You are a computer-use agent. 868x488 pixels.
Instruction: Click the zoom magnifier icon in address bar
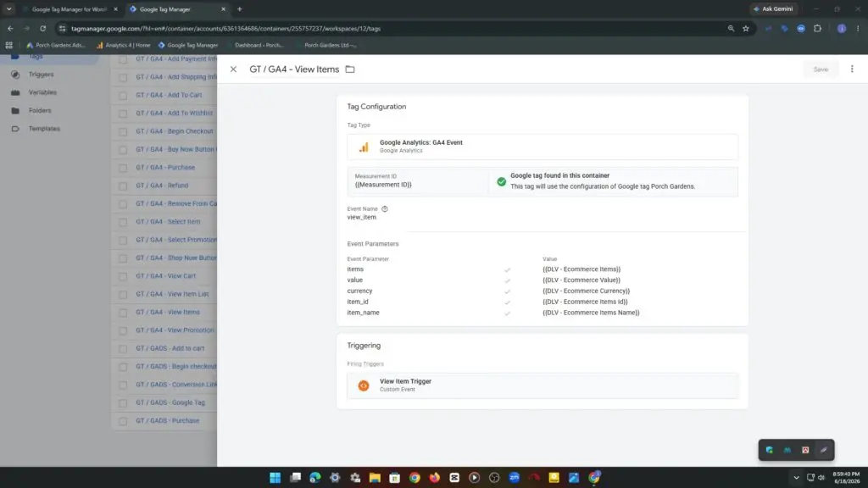coord(731,28)
